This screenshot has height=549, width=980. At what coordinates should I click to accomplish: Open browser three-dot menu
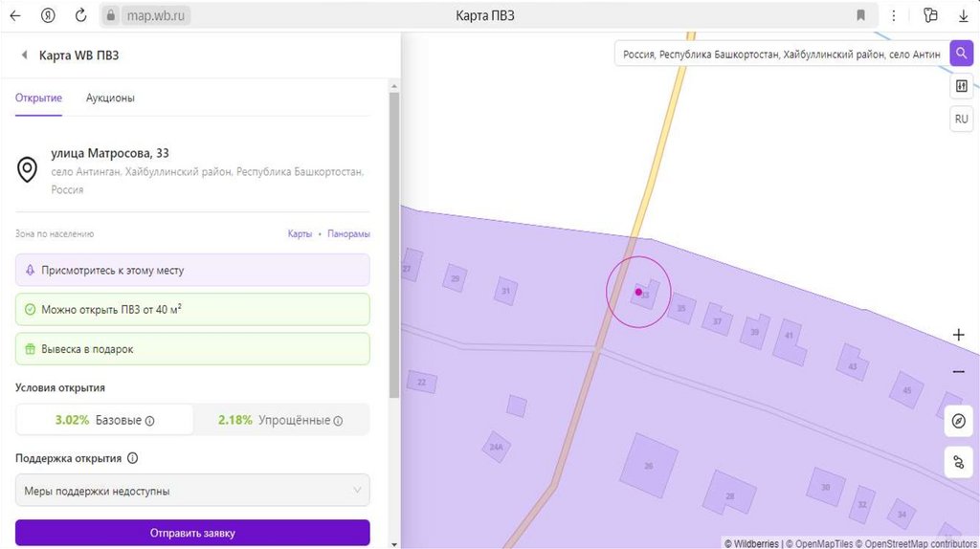(x=894, y=16)
